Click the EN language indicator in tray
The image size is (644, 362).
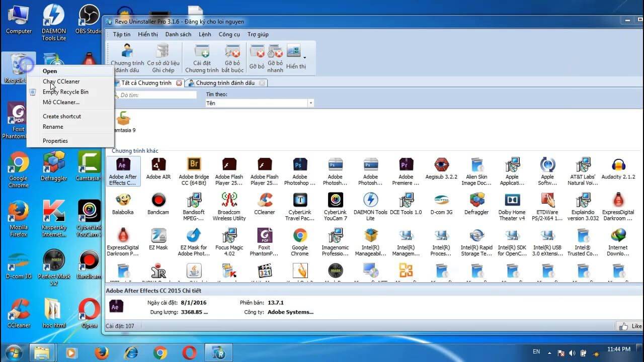point(537,351)
